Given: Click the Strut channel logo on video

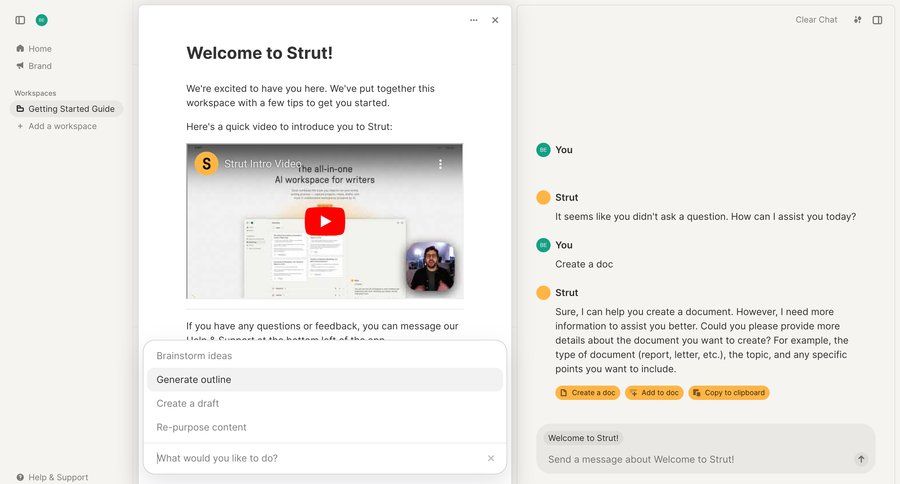Looking at the screenshot, I should coord(206,164).
